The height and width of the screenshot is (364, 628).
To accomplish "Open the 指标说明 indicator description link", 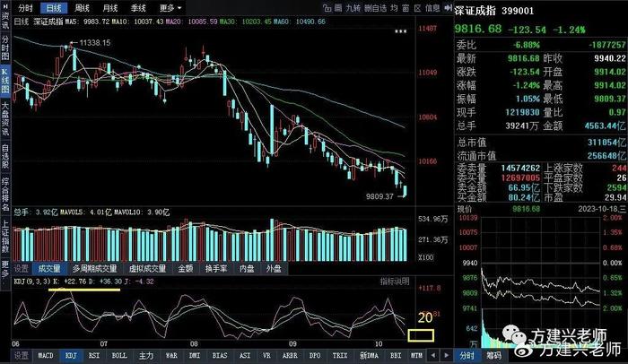I will pyautogui.click(x=395, y=282).
